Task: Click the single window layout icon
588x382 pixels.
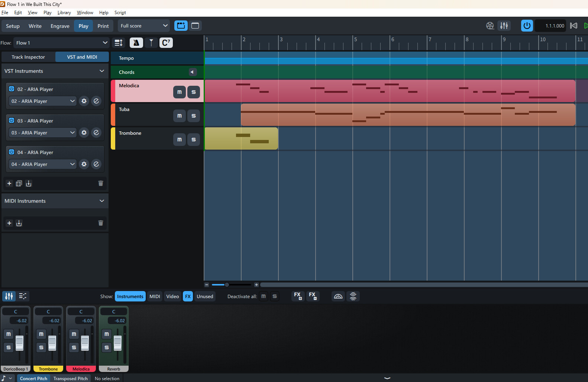Action: (x=195, y=26)
